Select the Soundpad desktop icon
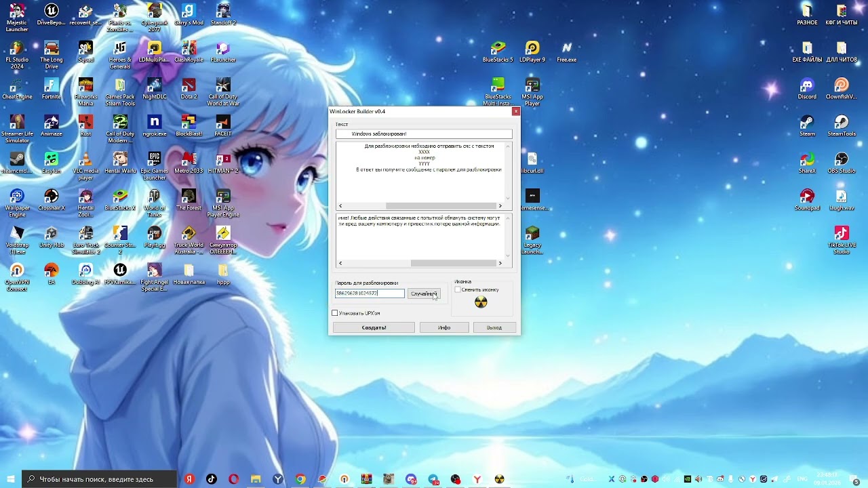The height and width of the screenshot is (488, 868). 807,200
